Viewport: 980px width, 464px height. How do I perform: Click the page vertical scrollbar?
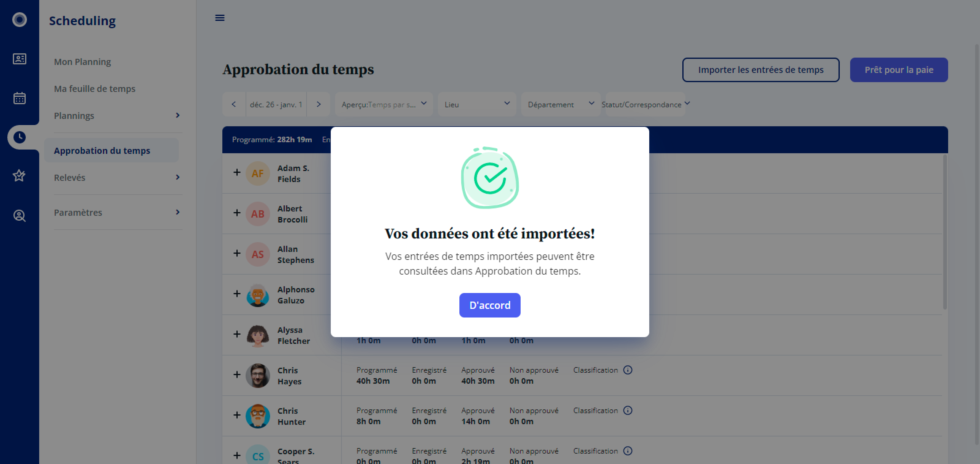pos(977,244)
